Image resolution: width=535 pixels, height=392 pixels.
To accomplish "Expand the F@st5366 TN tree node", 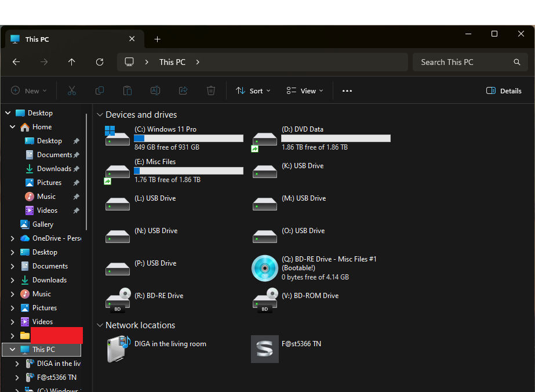I will (x=17, y=378).
